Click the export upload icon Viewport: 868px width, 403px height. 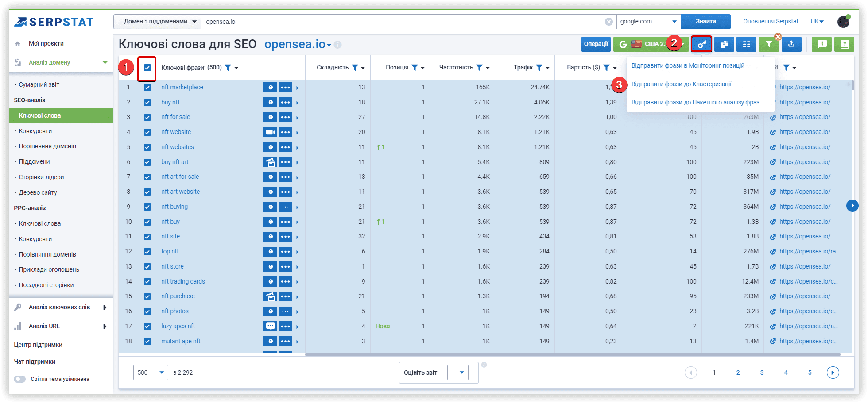[x=791, y=44]
